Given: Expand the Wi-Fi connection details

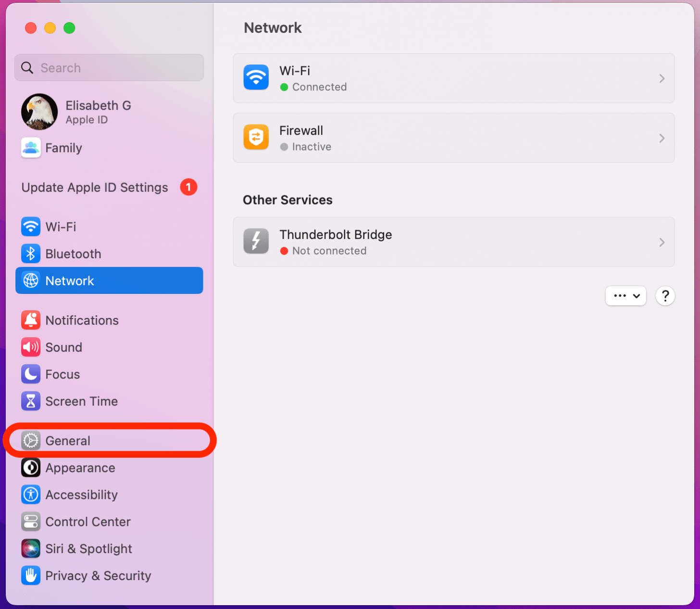Looking at the screenshot, I should point(662,78).
